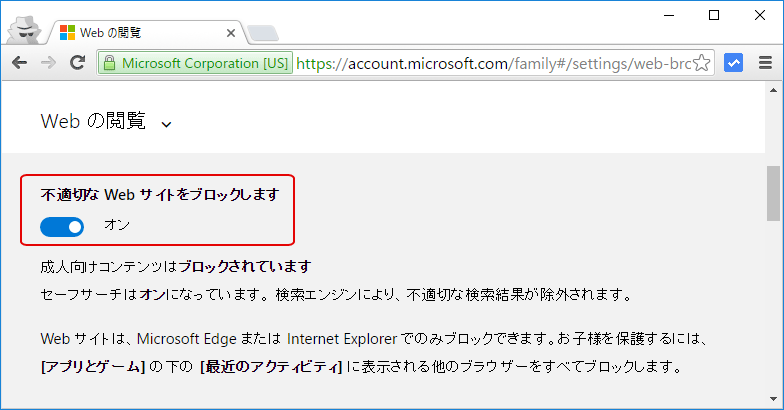
Task: Close the Chrome window
Action: click(760, 16)
